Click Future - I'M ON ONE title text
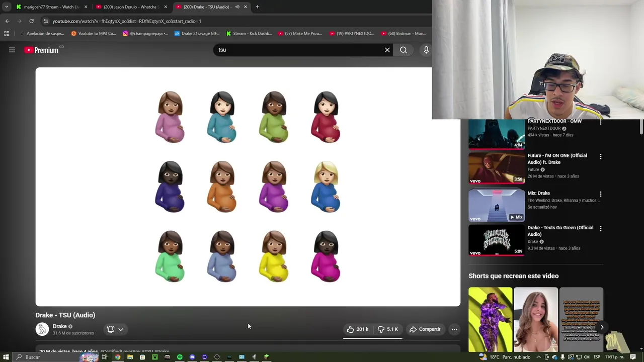Screen dimensions: 644x362 point(557,159)
